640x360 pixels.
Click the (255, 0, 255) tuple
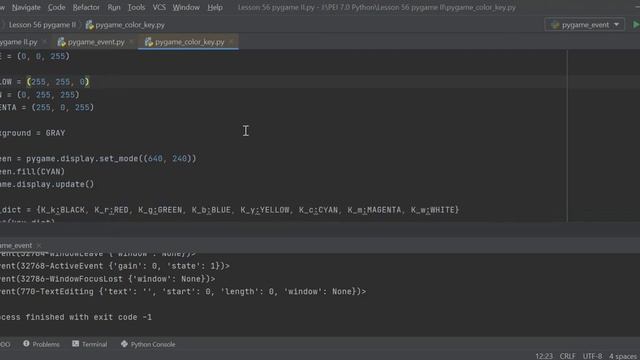[62, 107]
